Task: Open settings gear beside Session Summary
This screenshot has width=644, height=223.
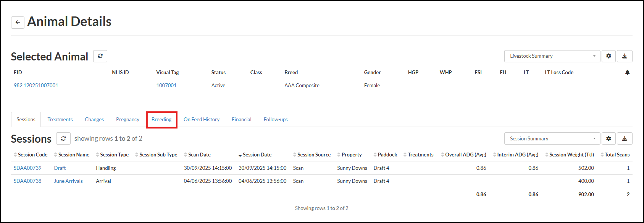Action: tap(608, 138)
